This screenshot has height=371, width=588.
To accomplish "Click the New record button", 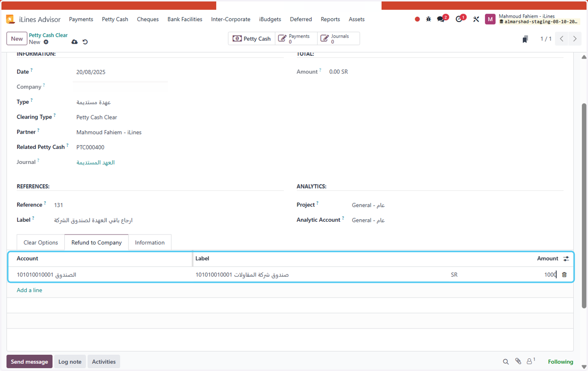I will pyautogui.click(x=17, y=39).
